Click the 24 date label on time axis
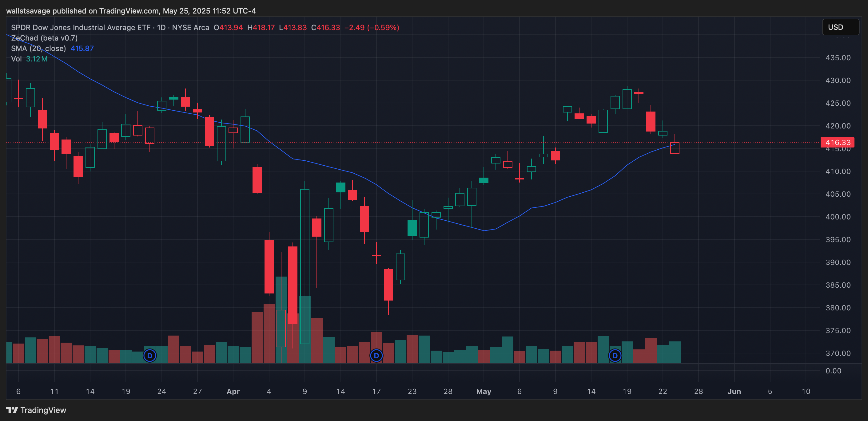868x421 pixels. click(162, 391)
